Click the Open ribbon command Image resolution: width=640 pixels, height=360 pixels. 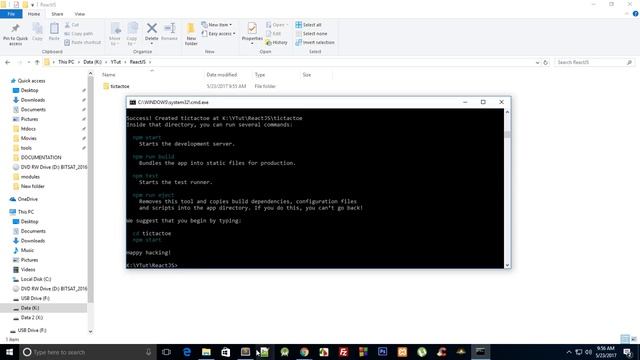point(277,25)
